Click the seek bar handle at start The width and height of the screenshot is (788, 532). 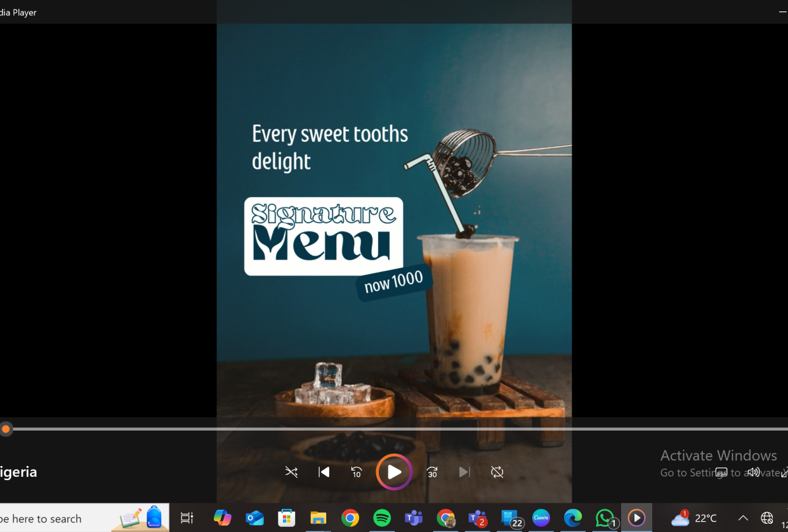click(6, 429)
